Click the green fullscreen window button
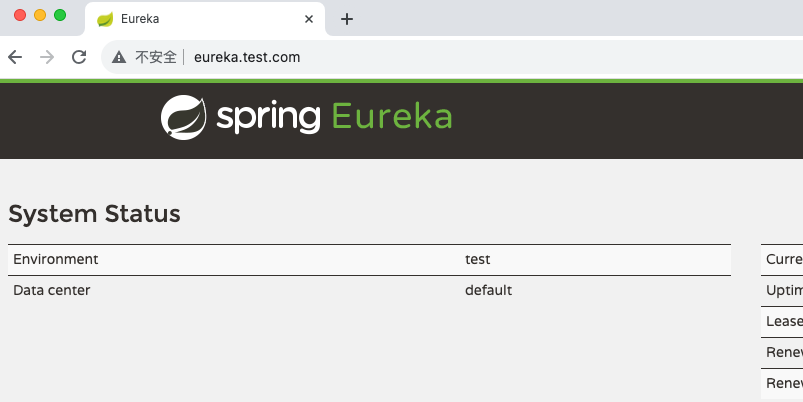This screenshot has width=803, height=402. click(60, 15)
